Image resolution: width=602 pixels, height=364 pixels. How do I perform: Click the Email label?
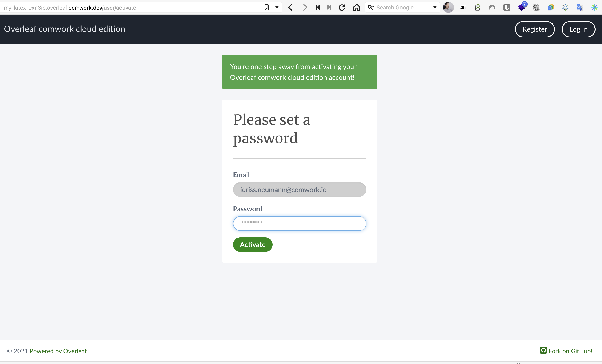241,175
